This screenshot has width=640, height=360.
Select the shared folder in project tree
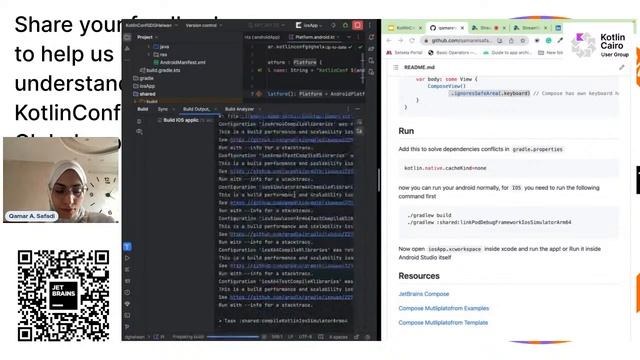click(x=144, y=94)
